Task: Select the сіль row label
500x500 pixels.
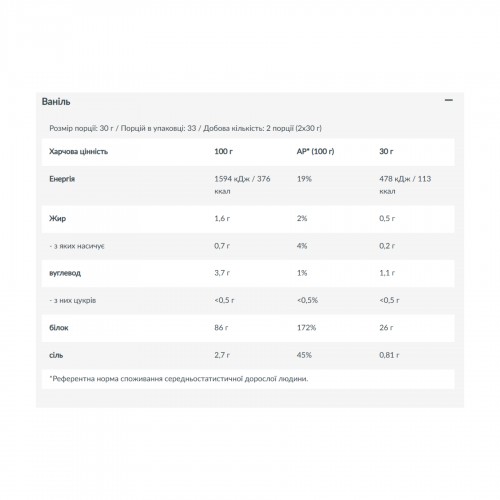Action: 56,355
